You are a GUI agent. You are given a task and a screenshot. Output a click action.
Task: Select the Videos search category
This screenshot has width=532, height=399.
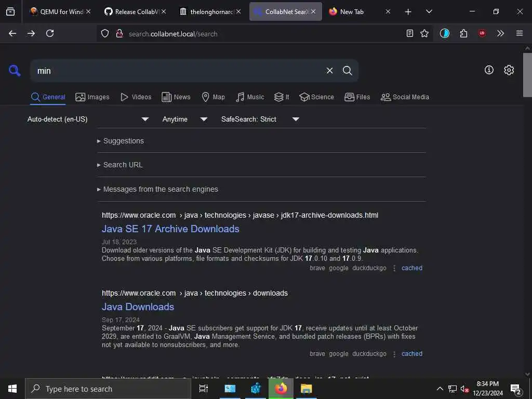pos(136,97)
